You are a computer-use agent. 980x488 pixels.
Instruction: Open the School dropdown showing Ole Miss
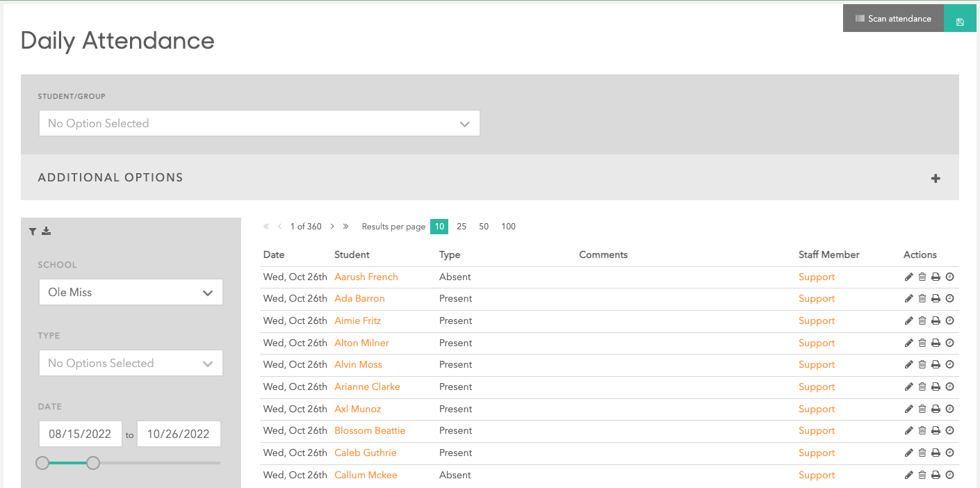[131, 293]
